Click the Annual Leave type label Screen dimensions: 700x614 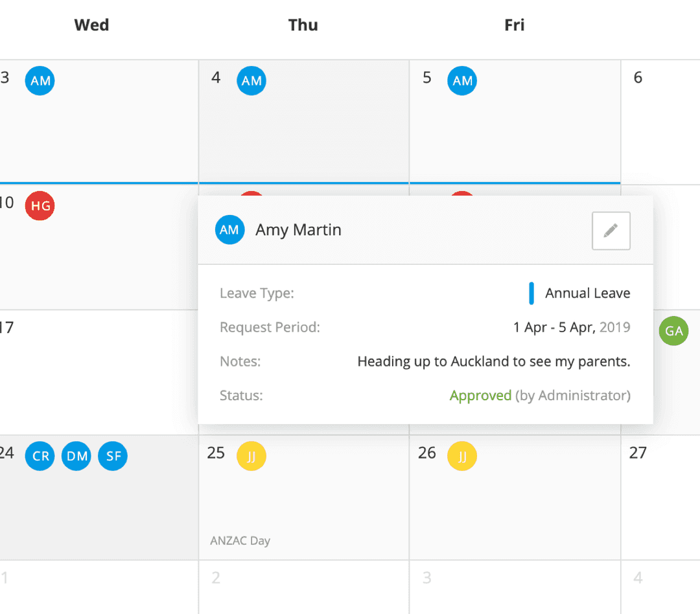[587, 293]
